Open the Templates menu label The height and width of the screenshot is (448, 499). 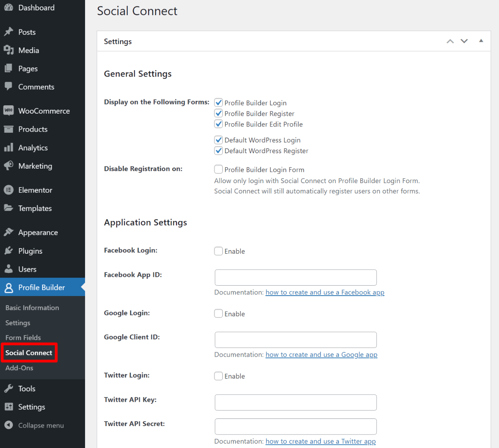[35, 208]
